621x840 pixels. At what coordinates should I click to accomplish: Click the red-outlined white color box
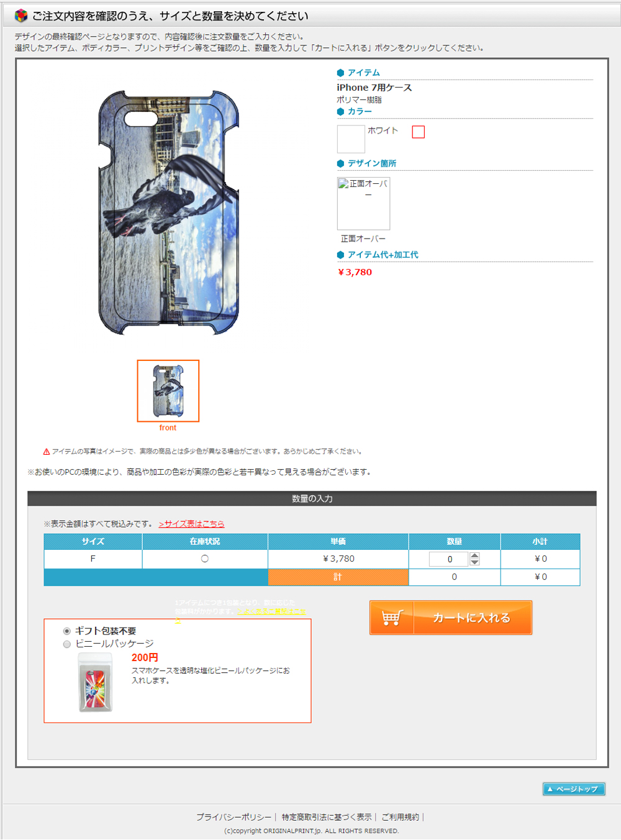pos(419,132)
